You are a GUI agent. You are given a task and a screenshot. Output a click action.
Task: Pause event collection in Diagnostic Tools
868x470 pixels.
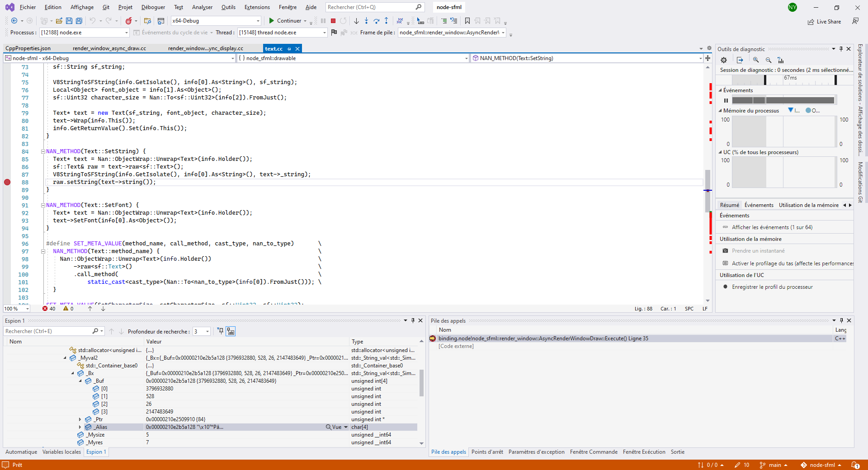coord(726,100)
